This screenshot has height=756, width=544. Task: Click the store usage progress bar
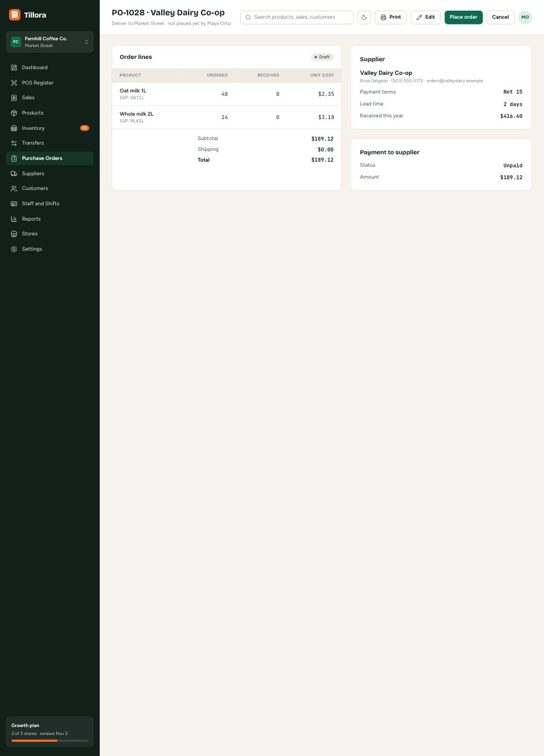pos(50,741)
